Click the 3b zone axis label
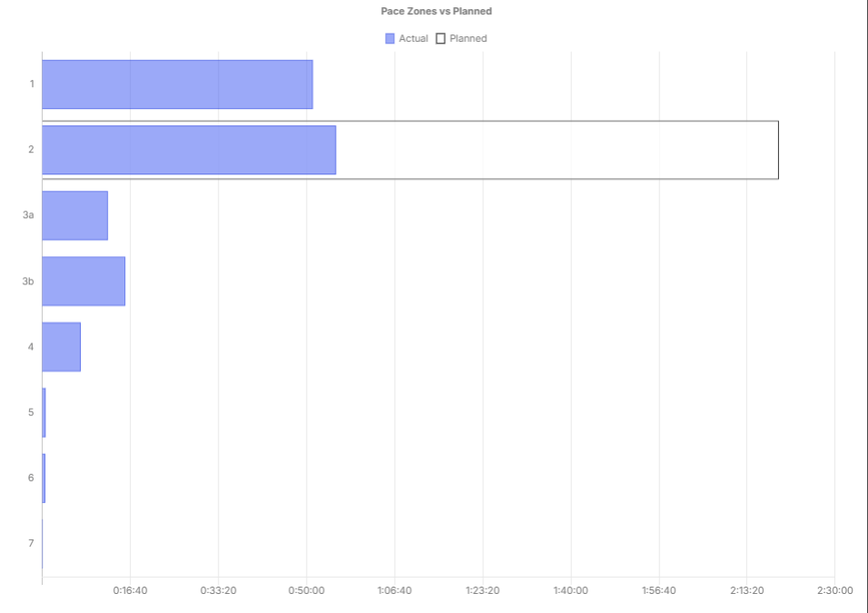 28,282
